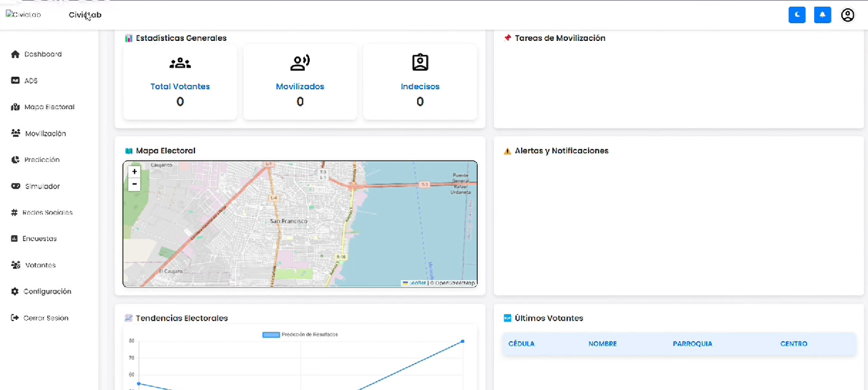The height and width of the screenshot is (390, 868).
Task: Toggle the Predicción de Resultados chart legend
Action: coord(300,335)
